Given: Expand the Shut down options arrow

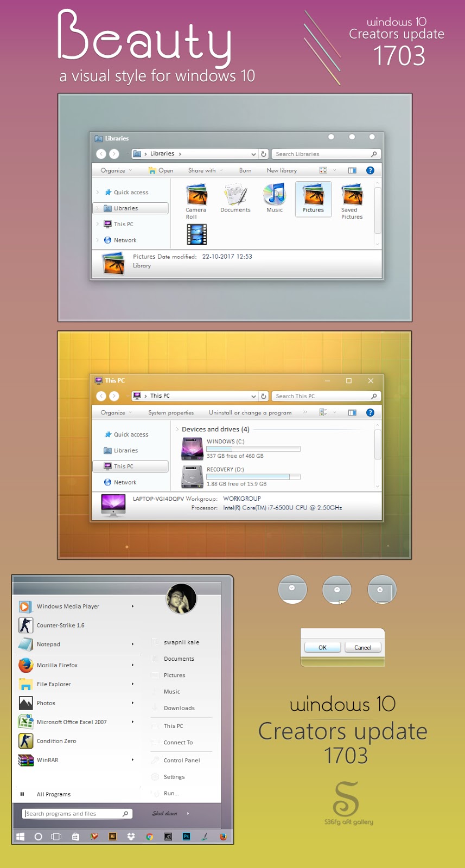Looking at the screenshot, I should click(188, 814).
